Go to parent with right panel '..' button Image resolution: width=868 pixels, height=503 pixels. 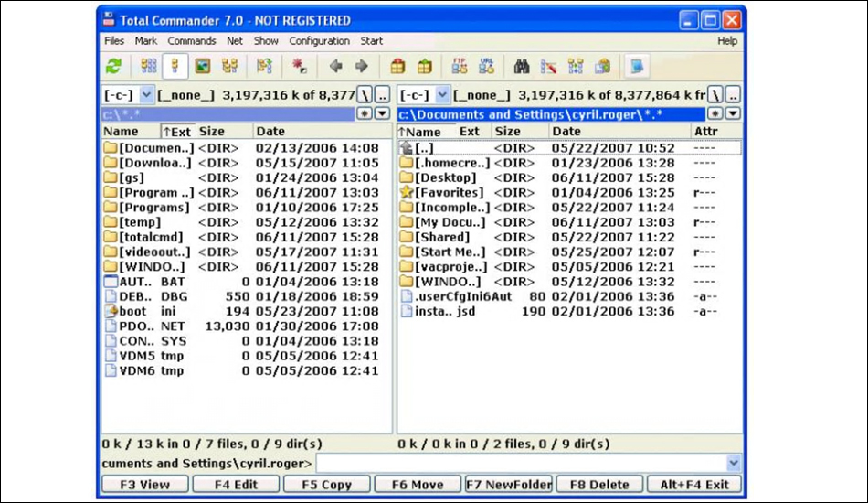click(733, 95)
